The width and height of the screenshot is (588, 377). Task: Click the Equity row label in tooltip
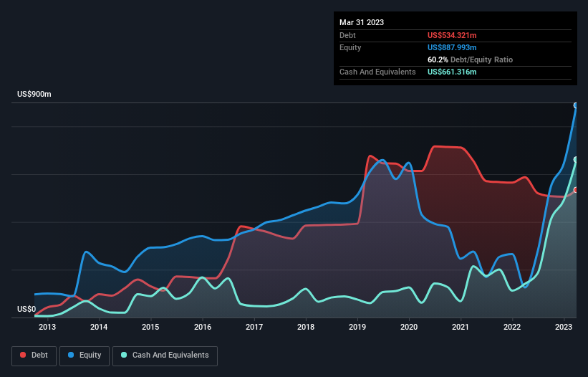coord(350,47)
